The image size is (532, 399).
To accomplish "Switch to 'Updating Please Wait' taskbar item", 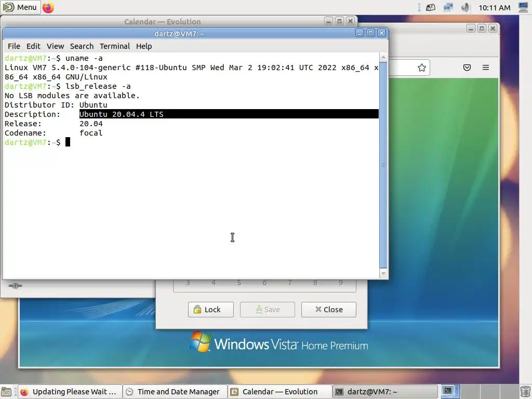I will [70, 392].
